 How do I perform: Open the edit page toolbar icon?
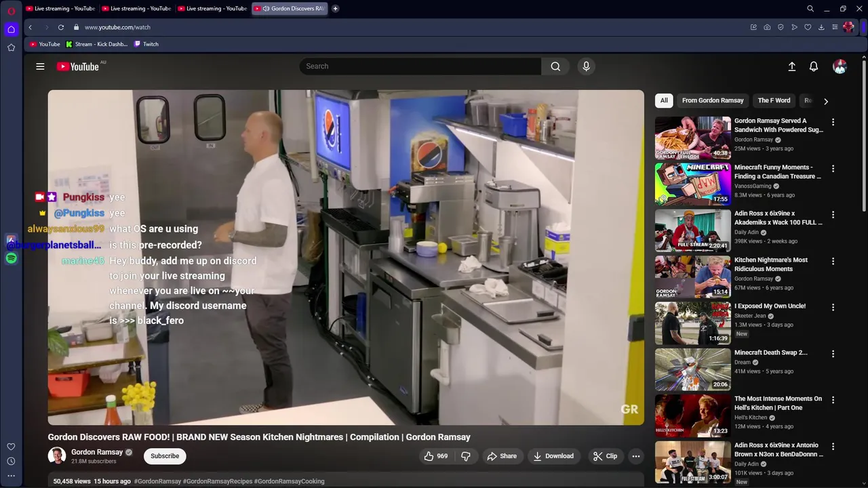753,27
